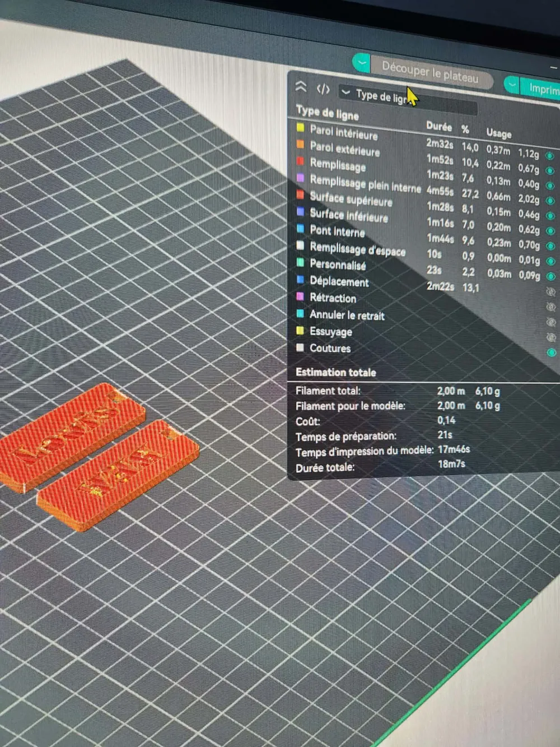This screenshot has width=560, height=747.
Task: Click the Usage column header
Action: pyautogui.click(x=498, y=133)
